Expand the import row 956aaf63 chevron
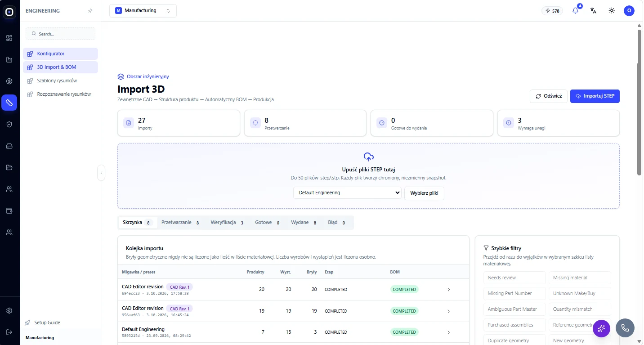 coord(448,311)
